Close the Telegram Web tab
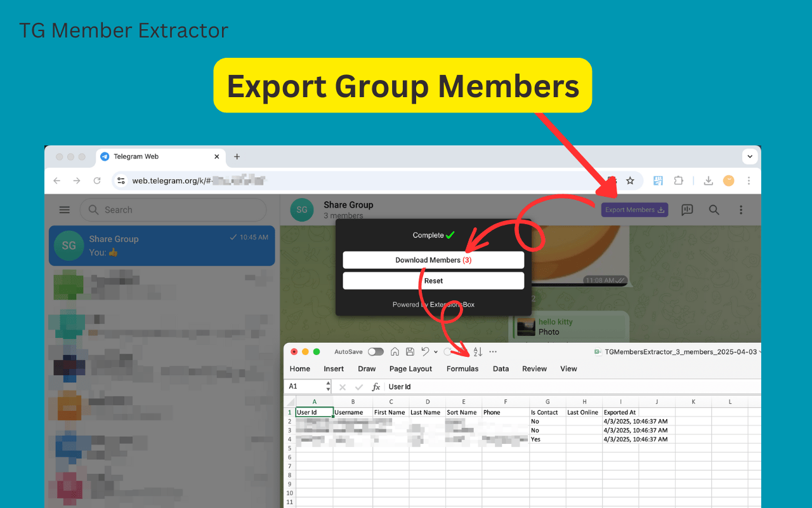This screenshot has width=812, height=508. 216,156
